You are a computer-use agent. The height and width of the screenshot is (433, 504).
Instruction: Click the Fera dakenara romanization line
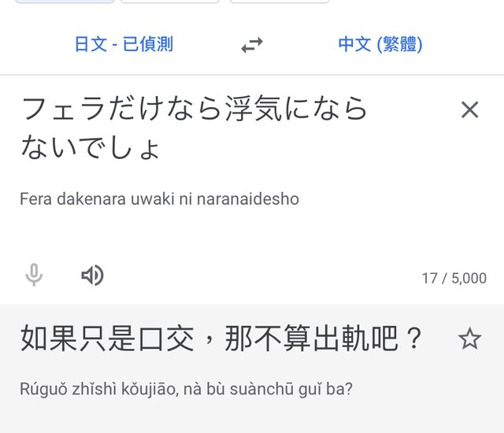[x=159, y=199]
